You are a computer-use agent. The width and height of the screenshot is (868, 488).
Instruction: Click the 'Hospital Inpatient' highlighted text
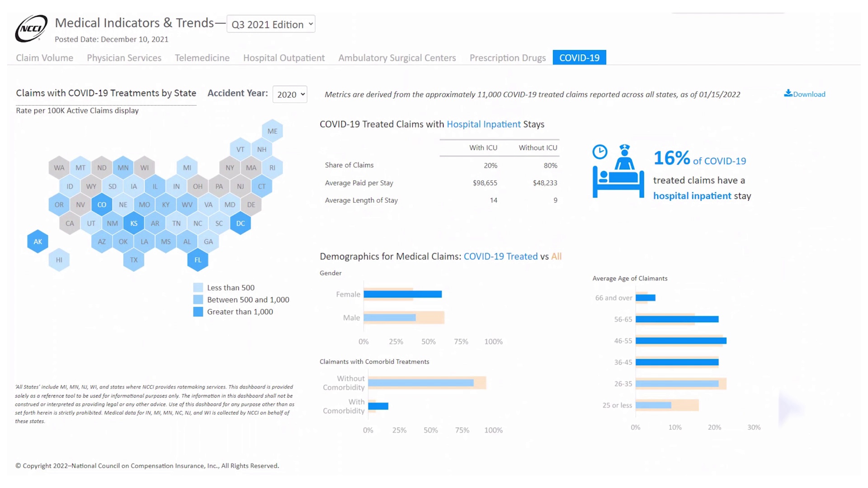483,124
